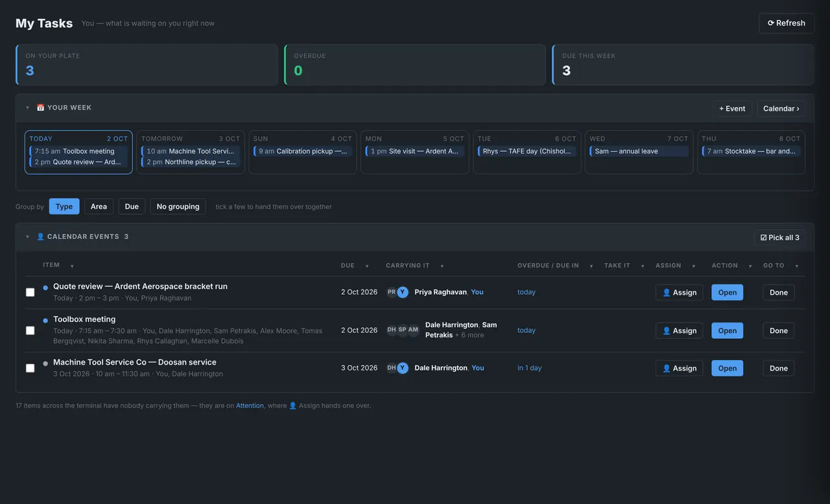This screenshot has width=830, height=504.
Task: Click the DH avatar in Toolbox meeting row
Action: (392, 330)
